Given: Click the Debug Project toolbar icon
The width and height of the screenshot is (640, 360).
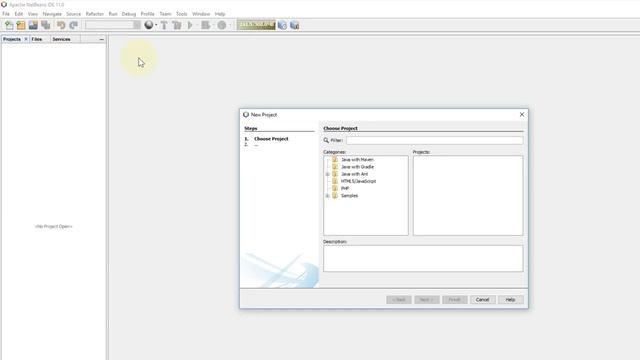Looking at the screenshot, I should coord(205,25).
